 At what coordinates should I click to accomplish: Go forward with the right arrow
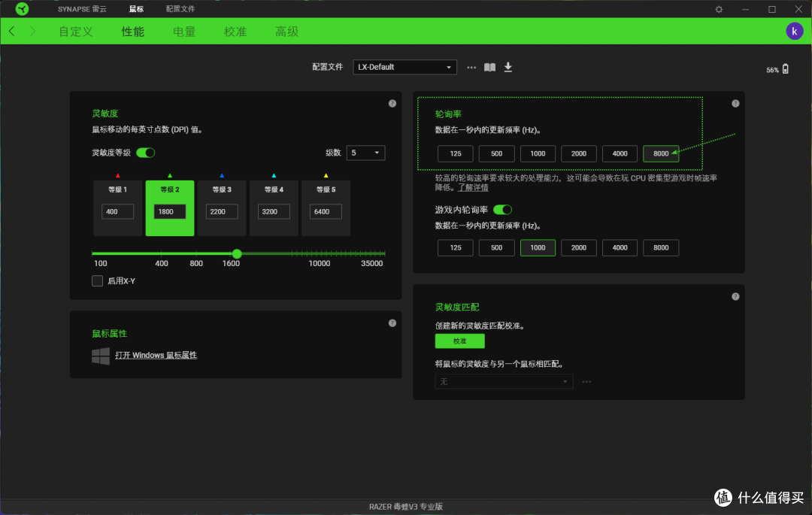(32, 32)
